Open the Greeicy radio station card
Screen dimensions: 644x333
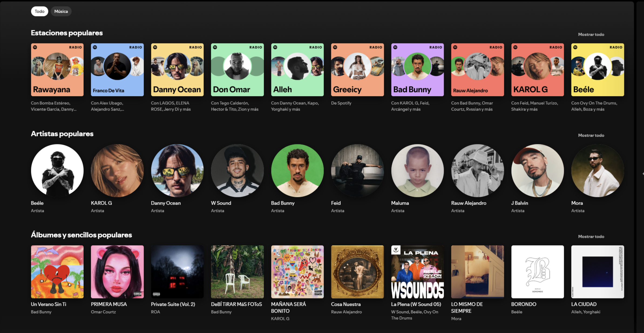(357, 70)
